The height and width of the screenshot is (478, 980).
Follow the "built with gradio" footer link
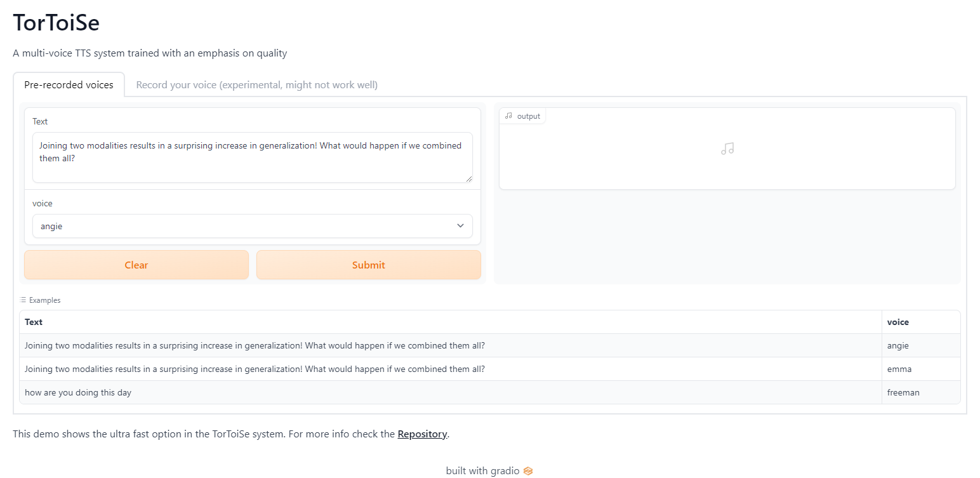click(482, 471)
